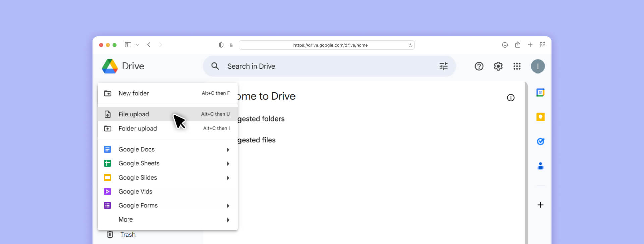This screenshot has width=644, height=244.
Task: Select the More menu entry
Action: pyautogui.click(x=168, y=219)
